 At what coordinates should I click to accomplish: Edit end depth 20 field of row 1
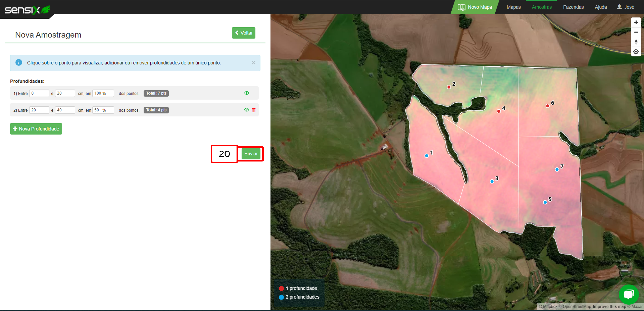point(65,93)
